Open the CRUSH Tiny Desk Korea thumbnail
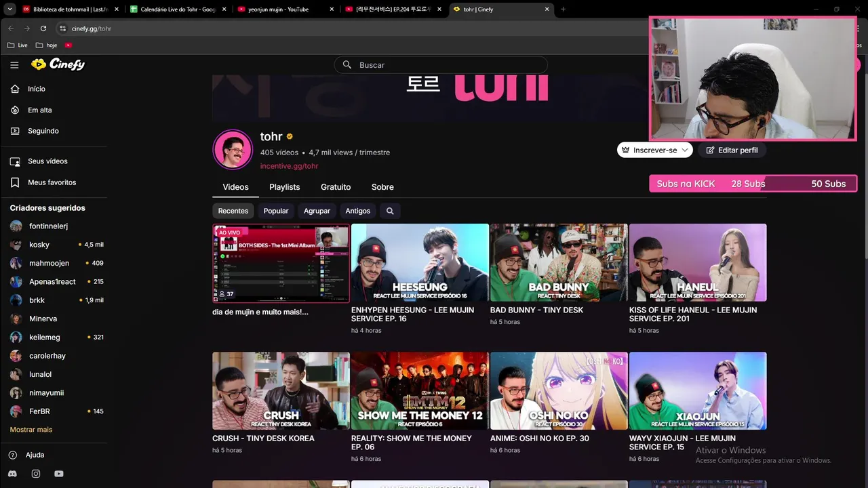868x488 pixels. pos(281,390)
